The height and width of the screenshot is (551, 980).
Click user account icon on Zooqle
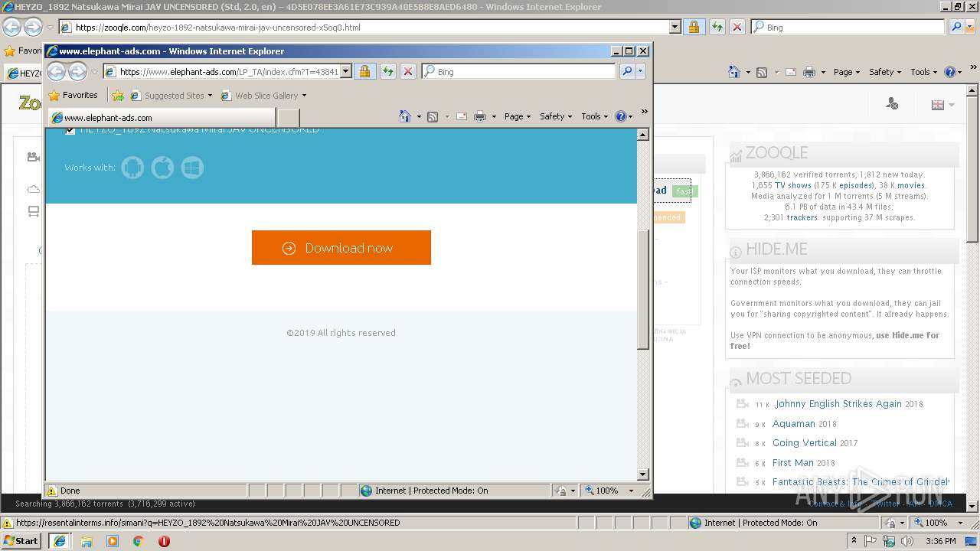(892, 103)
